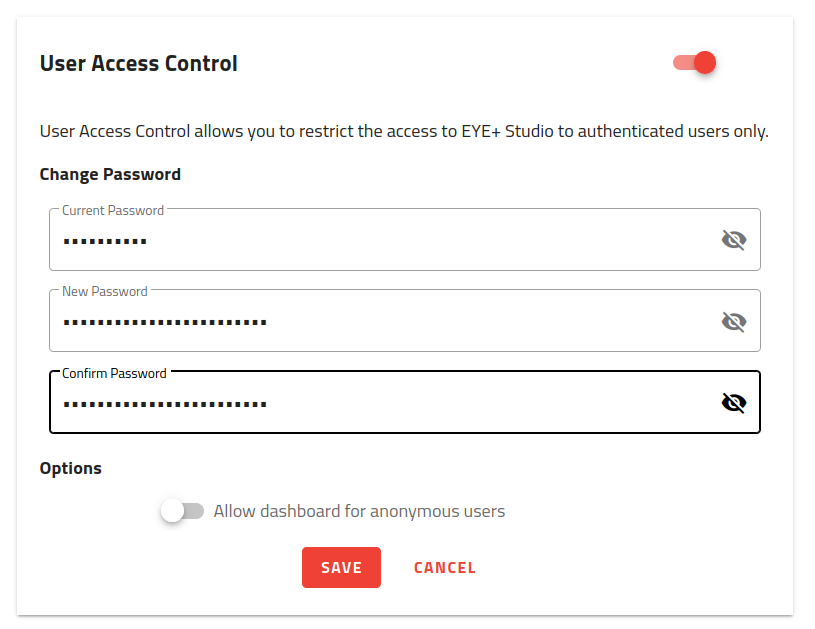Click the User Access Control title
This screenshot has height=629, width=815.
point(138,63)
